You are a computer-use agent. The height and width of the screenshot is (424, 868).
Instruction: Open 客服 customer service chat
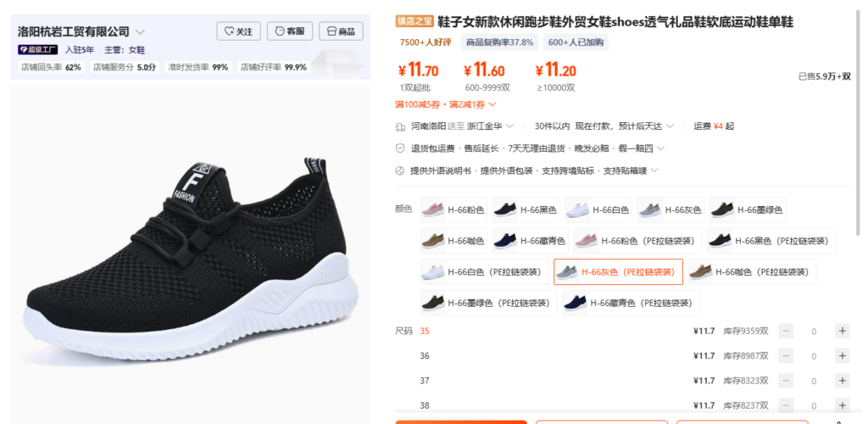[290, 31]
